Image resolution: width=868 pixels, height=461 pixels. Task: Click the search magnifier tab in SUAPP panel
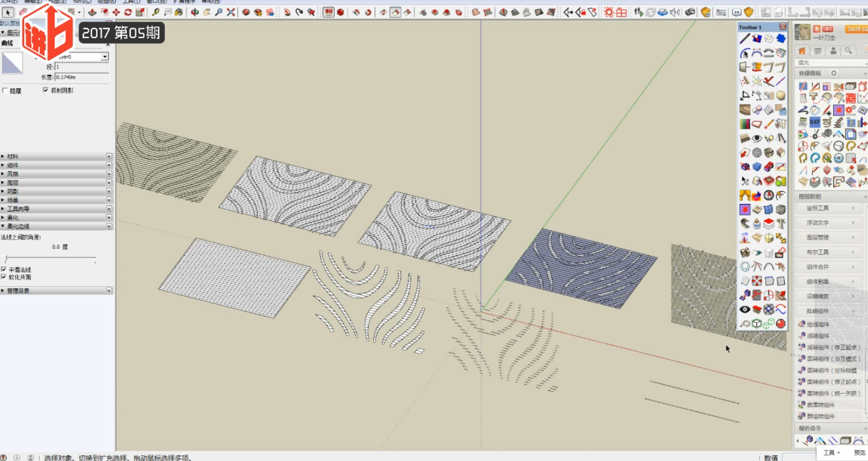click(849, 51)
